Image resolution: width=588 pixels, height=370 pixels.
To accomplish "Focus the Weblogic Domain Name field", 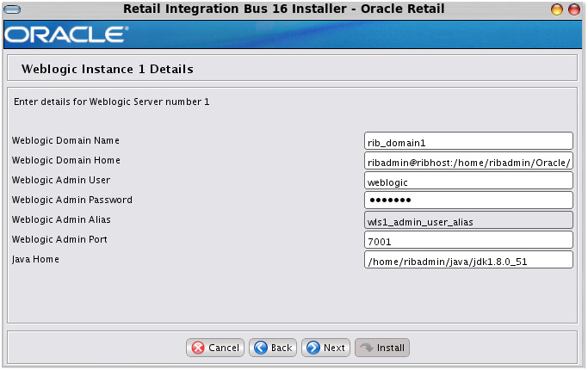I will click(468, 141).
